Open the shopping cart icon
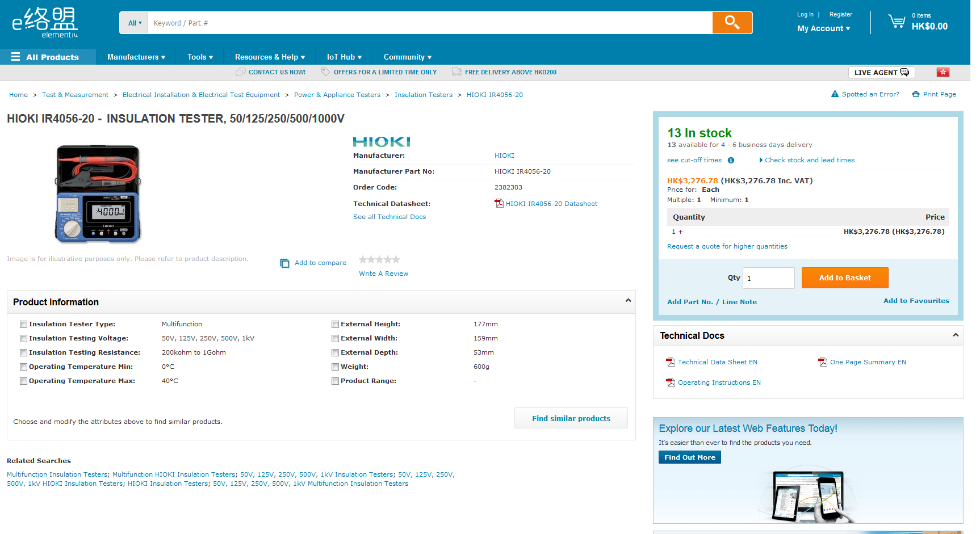980x534 pixels. point(897,22)
